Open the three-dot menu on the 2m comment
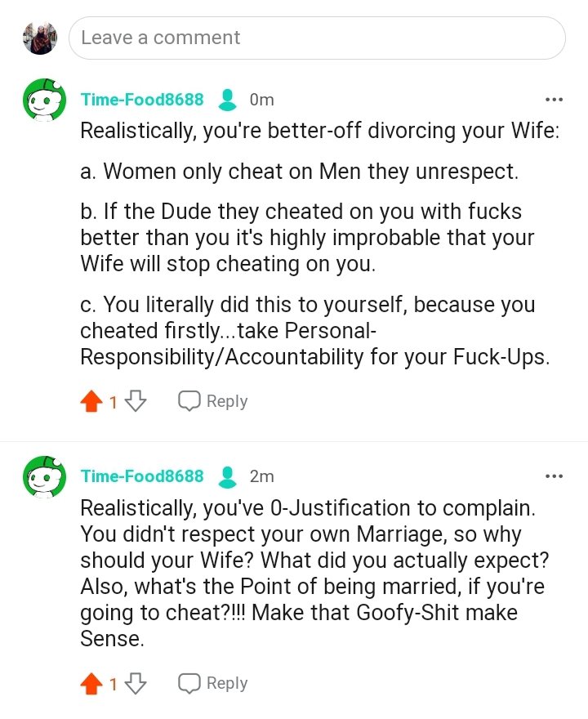This screenshot has width=588, height=719. [554, 476]
